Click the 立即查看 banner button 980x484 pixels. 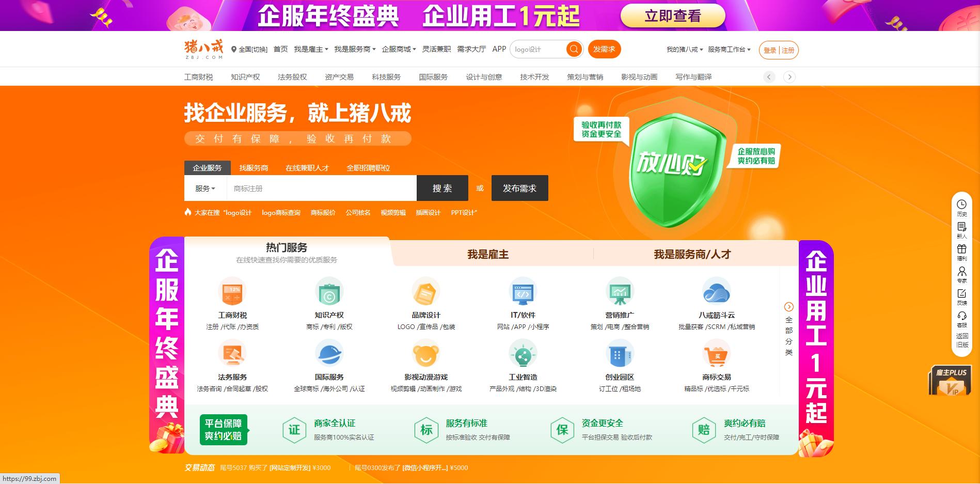point(673,16)
